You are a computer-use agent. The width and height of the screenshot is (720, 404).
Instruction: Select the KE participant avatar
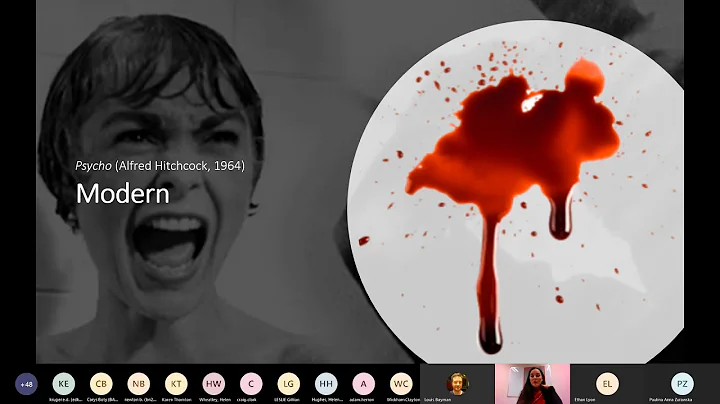click(64, 384)
